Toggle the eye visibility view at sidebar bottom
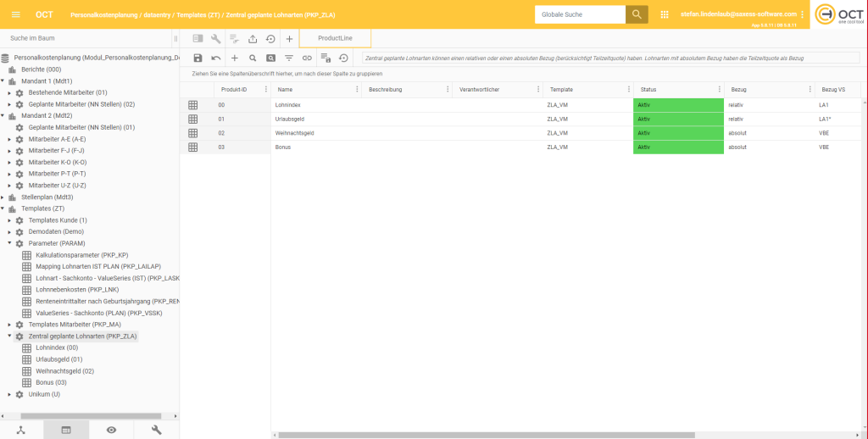The width and height of the screenshot is (868, 439). 112,430
